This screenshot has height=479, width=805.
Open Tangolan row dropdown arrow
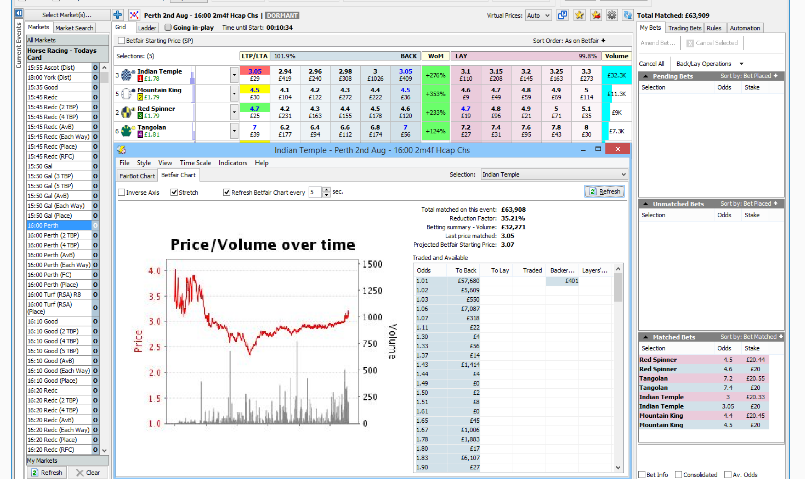tap(234, 130)
